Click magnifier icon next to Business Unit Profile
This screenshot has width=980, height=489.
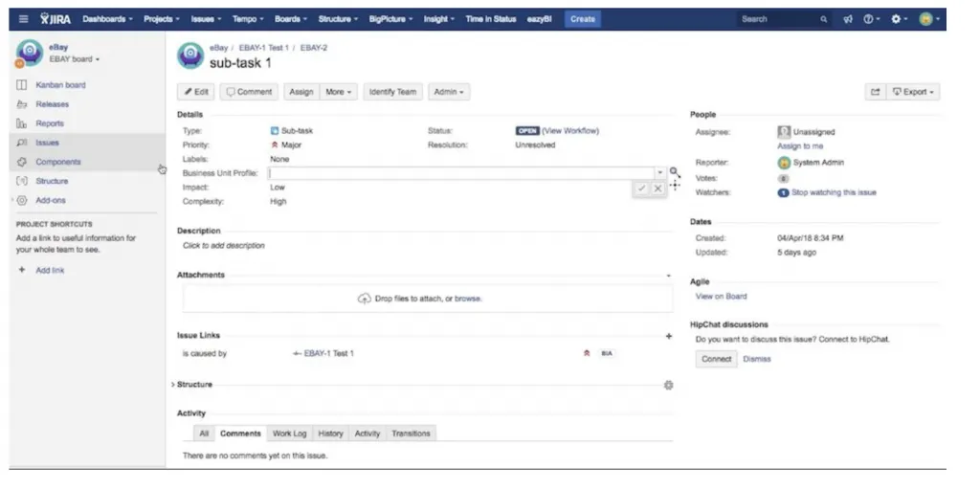click(x=675, y=172)
